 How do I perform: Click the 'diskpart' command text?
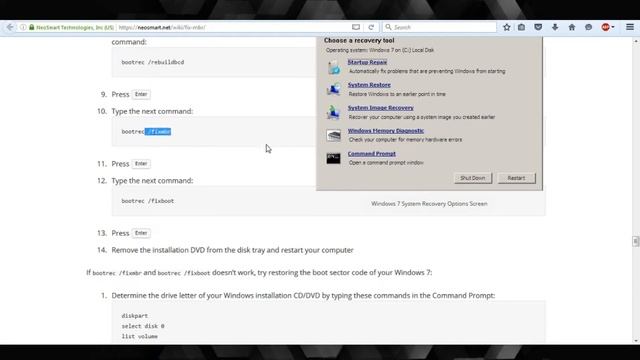click(134, 316)
